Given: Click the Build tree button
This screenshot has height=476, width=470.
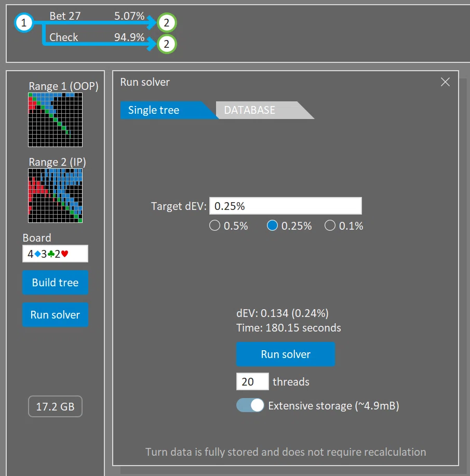Looking at the screenshot, I should (55, 283).
